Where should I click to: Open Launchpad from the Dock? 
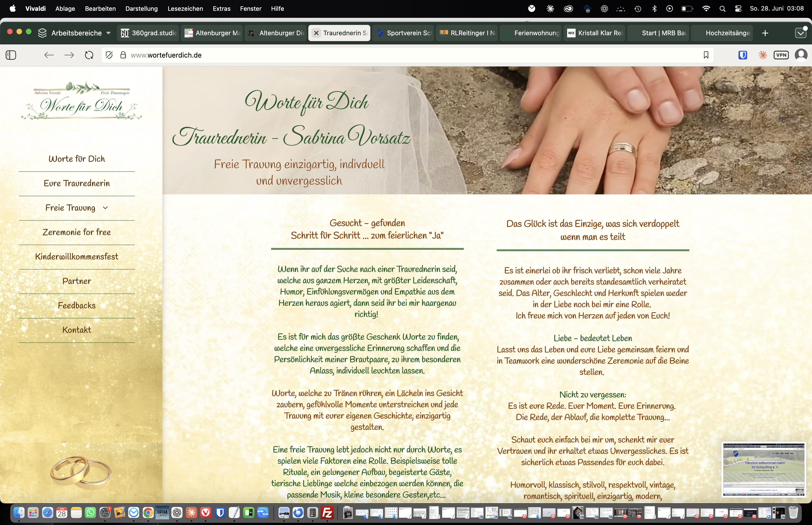(x=33, y=512)
